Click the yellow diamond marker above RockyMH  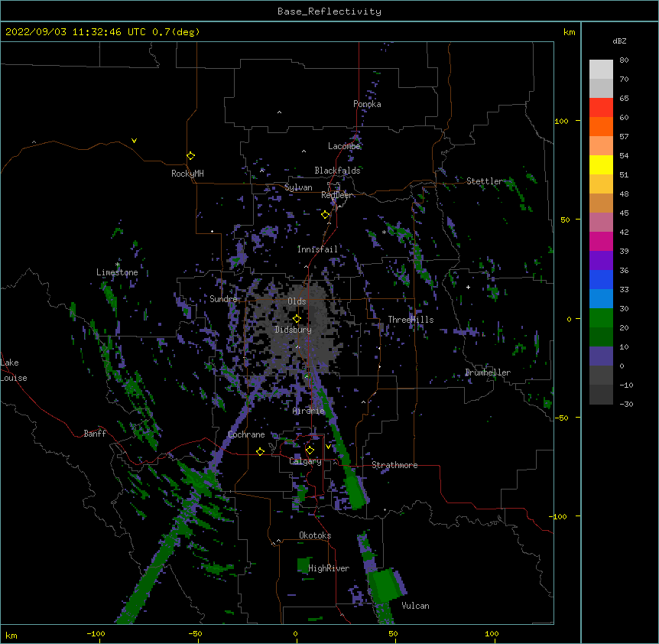coord(190,156)
